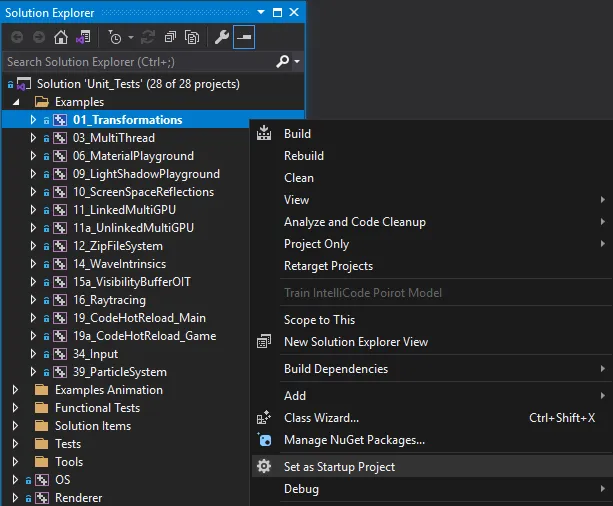Toggle the Preview Selected Items button
This screenshot has height=506, width=613.
coord(244,37)
